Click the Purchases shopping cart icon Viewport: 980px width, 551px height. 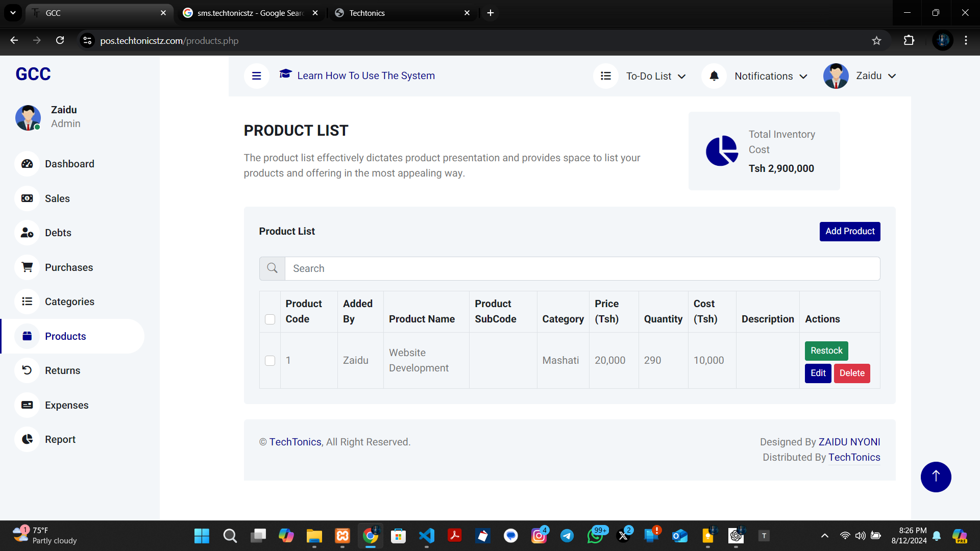27,267
